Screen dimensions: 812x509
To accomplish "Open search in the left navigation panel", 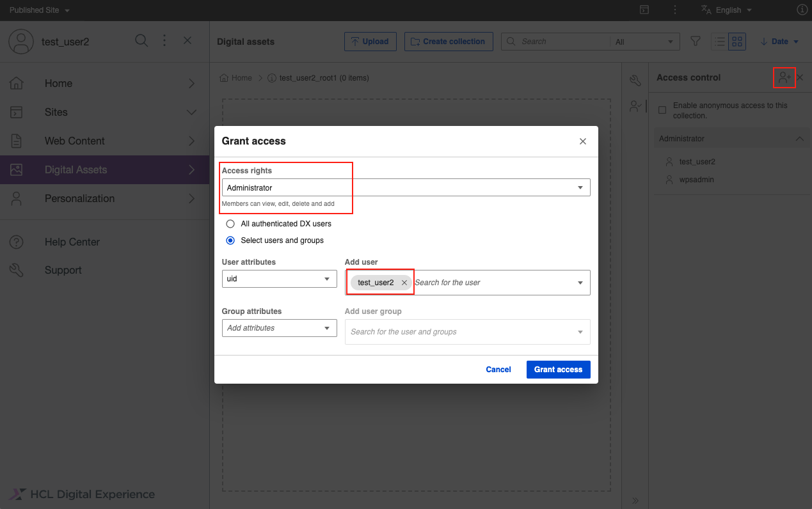I will tap(141, 40).
